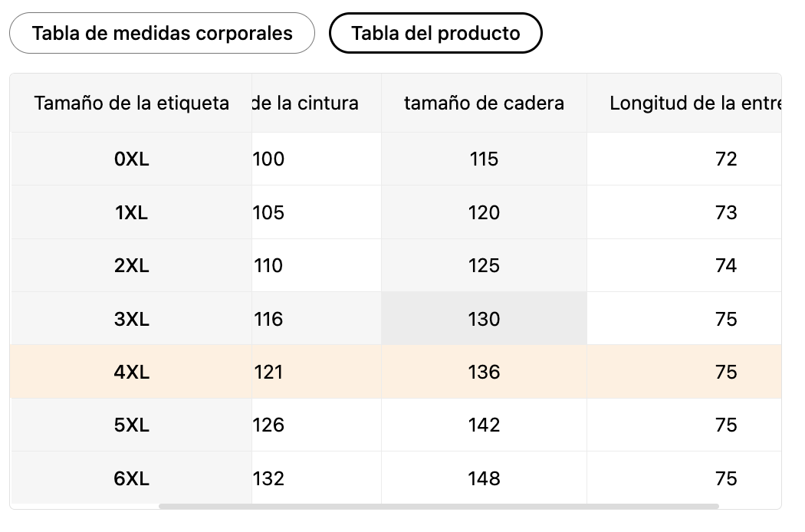Click the horizontal scrollbar under the table

[439, 506]
